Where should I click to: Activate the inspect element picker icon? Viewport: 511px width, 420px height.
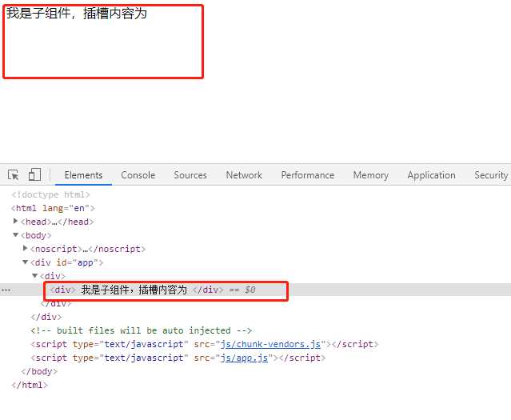(14, 174)
